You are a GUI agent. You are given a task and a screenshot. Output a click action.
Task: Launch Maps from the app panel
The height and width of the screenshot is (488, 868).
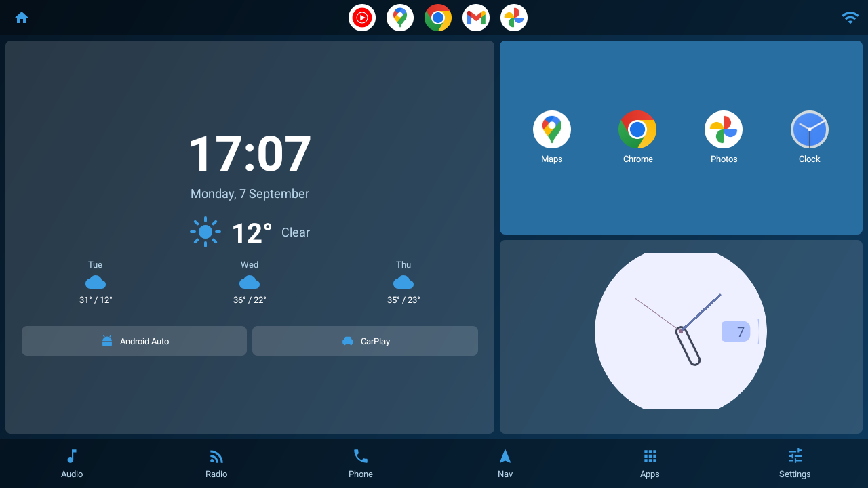pyautogui.click(x=552, y=137)
